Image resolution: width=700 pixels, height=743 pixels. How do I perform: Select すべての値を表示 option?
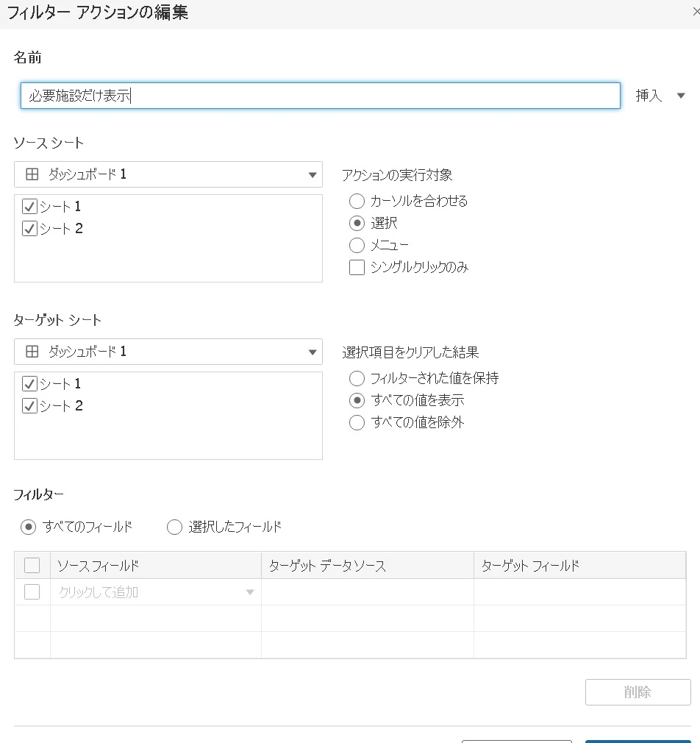(x=357, y=400)
